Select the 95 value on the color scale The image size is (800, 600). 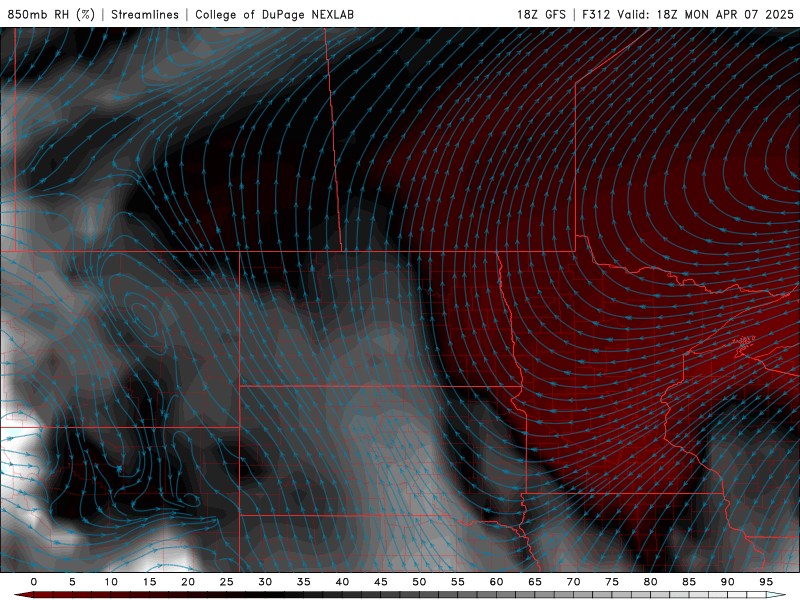(766, 582)
